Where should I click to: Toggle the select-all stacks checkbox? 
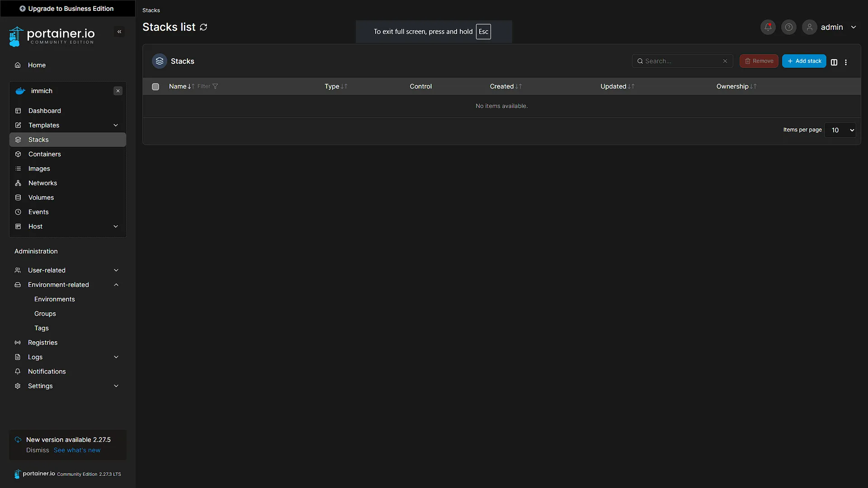[x=156, y=87]
